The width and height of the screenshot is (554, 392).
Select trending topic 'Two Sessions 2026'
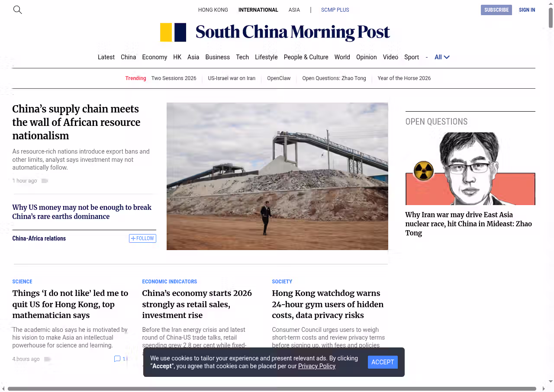point(174,78)
